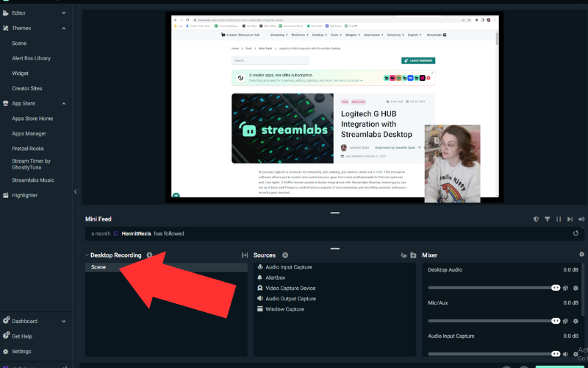Unmute Desktop Audio
588x368 pixels.
click(565, 288)
